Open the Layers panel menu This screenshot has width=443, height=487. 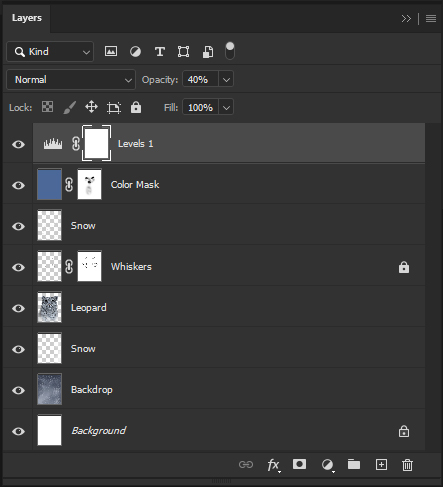[431, 18]
